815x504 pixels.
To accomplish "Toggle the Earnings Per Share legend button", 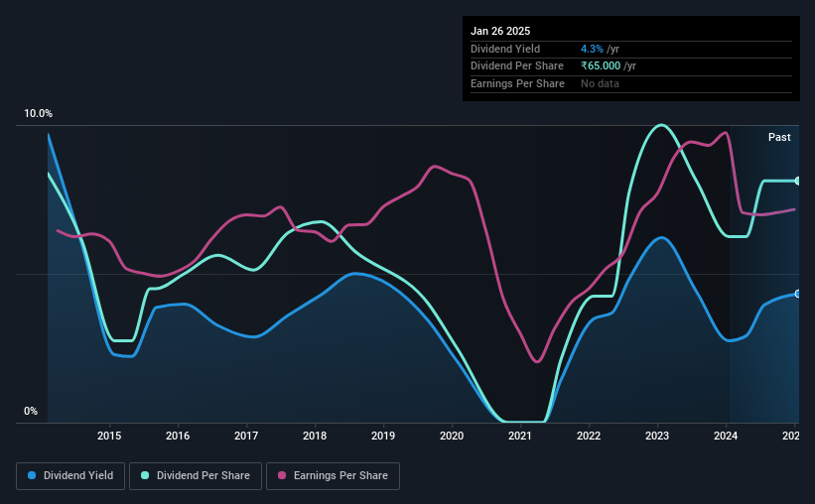I will (x=333, y=476).
